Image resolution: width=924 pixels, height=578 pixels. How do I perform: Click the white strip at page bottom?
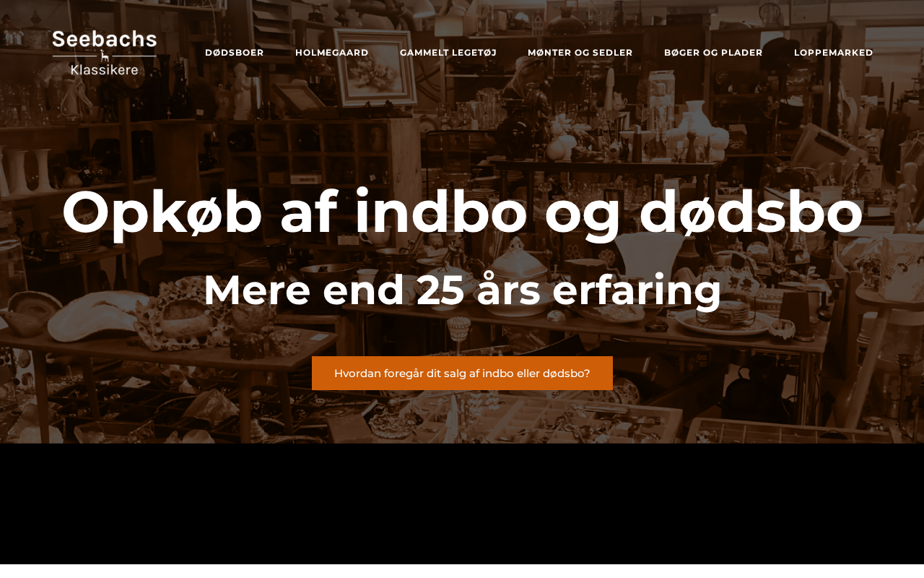(x=462, y=571)
